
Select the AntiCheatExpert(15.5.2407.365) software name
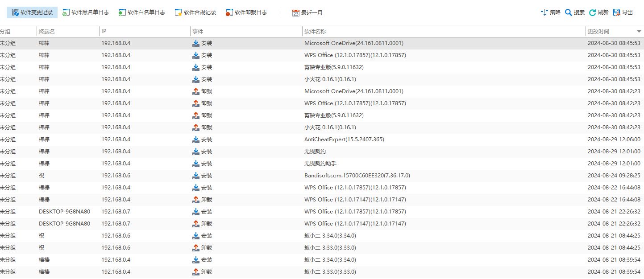[344, 139]
